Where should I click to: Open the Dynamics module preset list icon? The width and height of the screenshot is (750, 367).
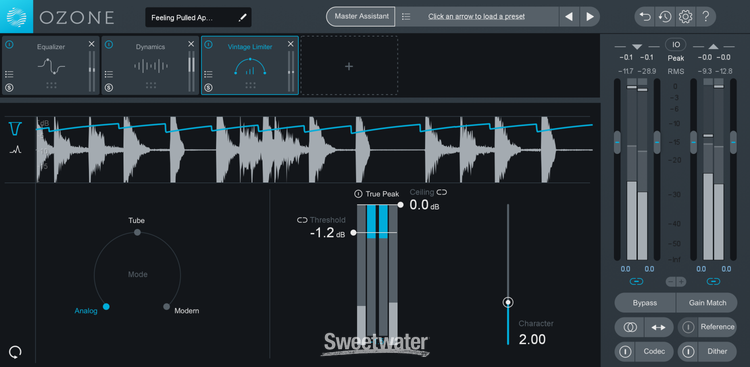(109, 74)
